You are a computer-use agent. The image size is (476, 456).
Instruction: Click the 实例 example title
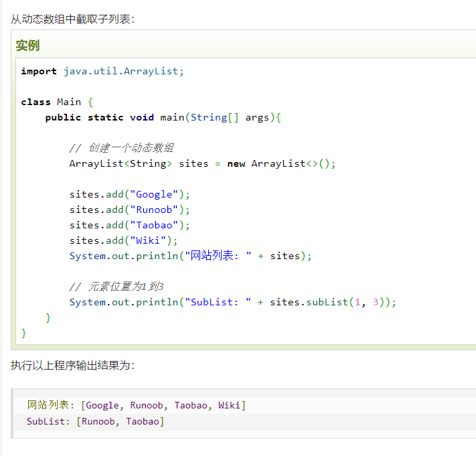pyautogui.click(x=27, y=46)
